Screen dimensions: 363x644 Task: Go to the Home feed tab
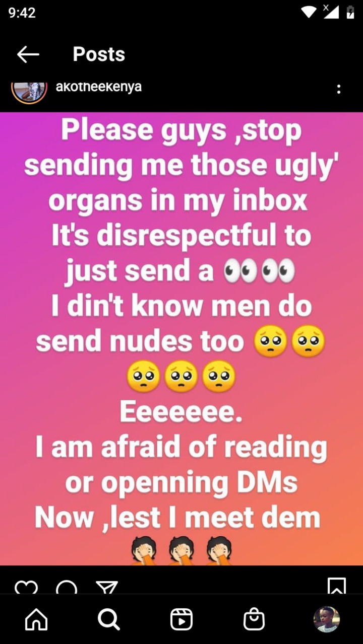coord(36,619)
